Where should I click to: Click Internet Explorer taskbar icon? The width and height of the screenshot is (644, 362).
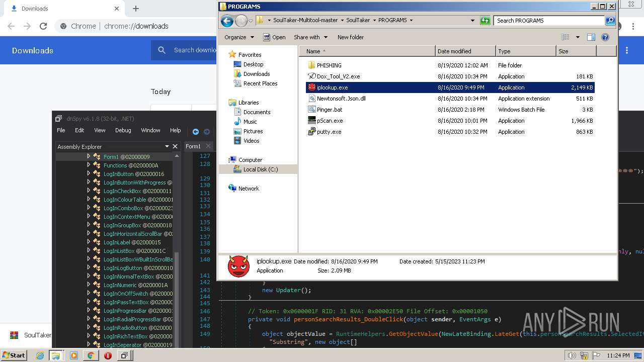[x=40, y=355]
